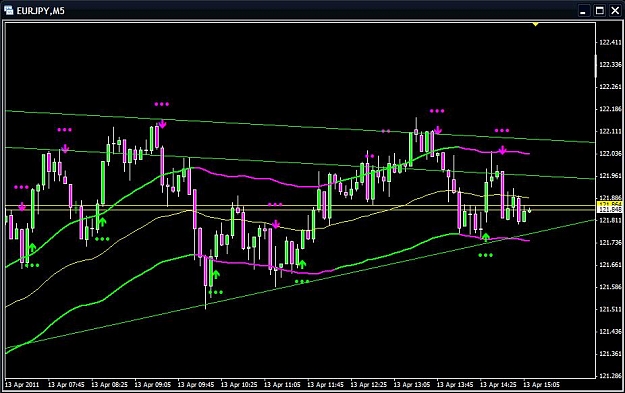
Task: Click the 121.586 price scale label
Action: [x=610, y=287]
